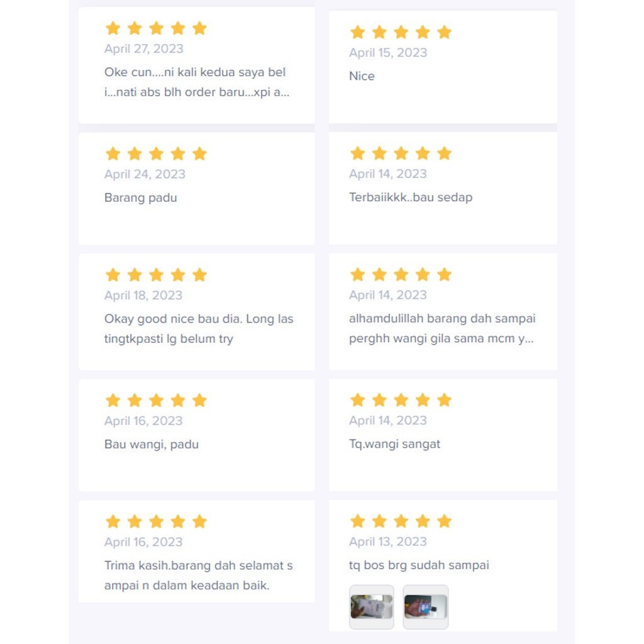The width and height of the screenshot is (644, 644).
Task: Click the "April 24, 2023" review date
Action: click(145, 174)
